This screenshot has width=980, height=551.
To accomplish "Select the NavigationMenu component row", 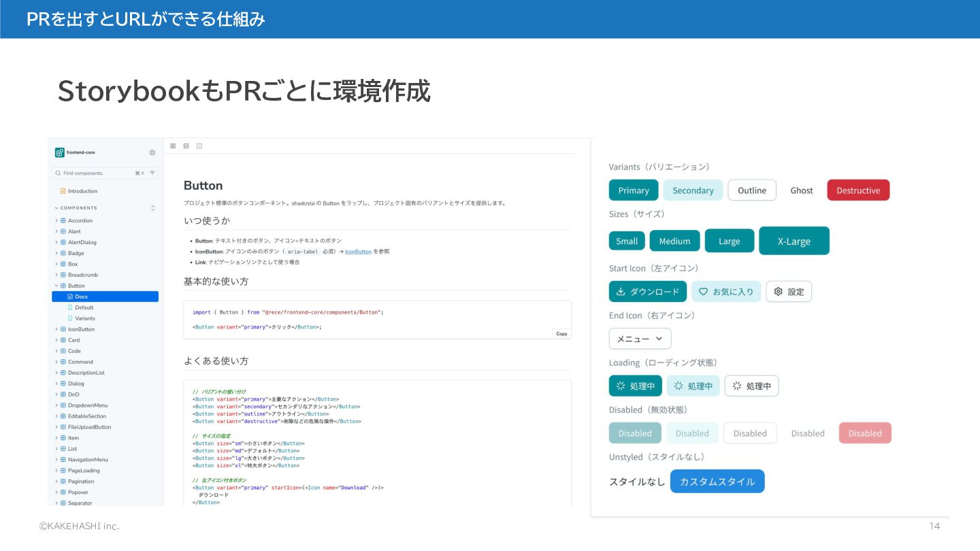I will pyautogui.click(x=105, y=460).
